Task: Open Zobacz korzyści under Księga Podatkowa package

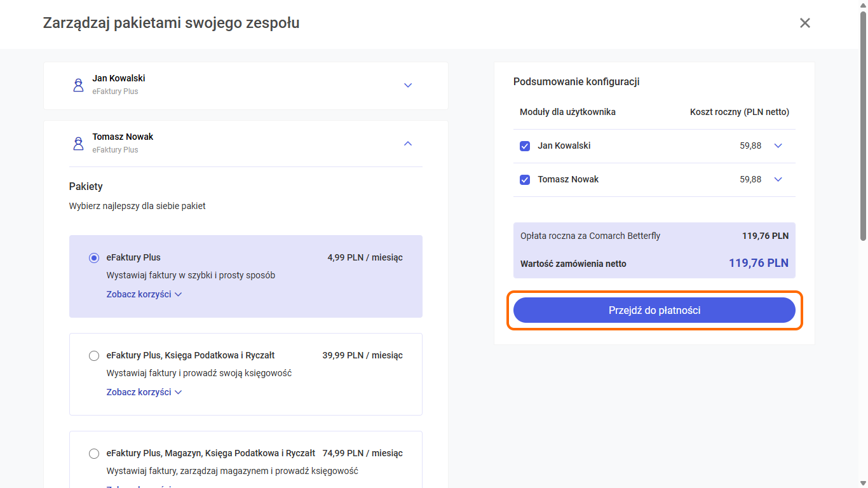Action: [x=144, y=392]
